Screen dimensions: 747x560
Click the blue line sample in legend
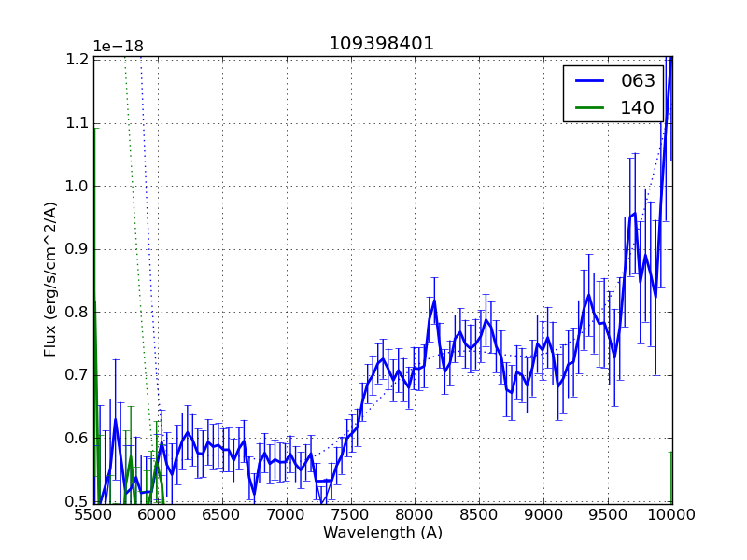click(x=588, y=81)
